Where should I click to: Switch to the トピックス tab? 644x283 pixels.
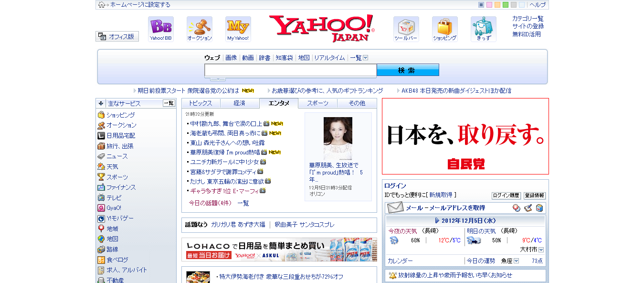[201, 103]
